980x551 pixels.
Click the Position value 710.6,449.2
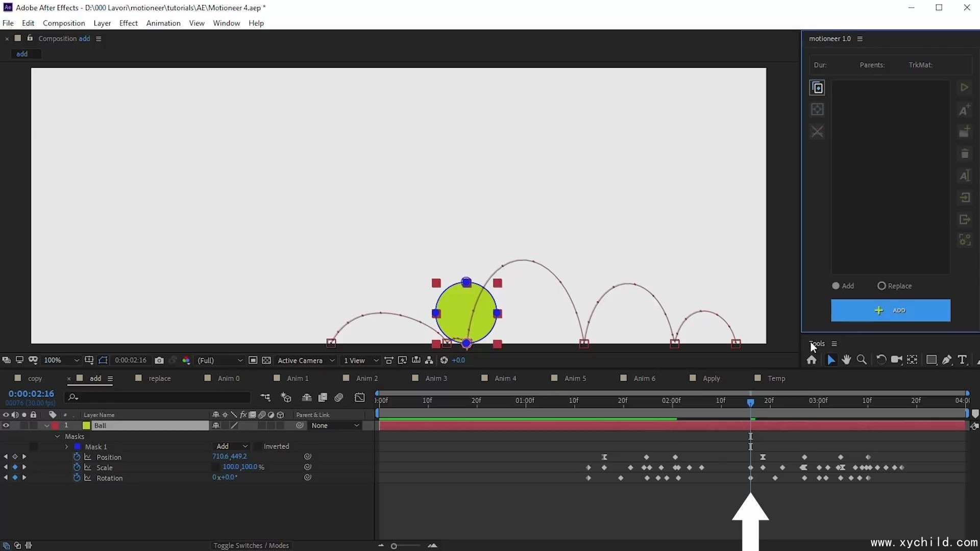coord(230,457)
